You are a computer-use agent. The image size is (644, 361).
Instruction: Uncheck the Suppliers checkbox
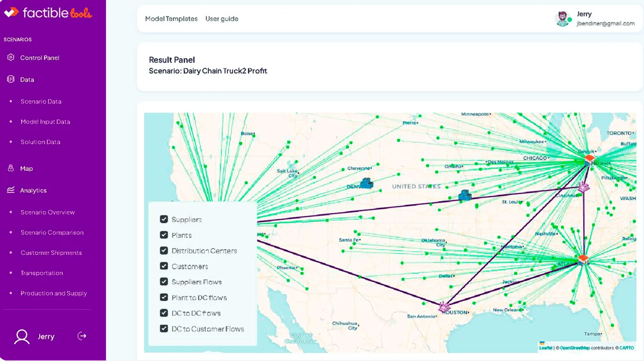click(164, 219)
